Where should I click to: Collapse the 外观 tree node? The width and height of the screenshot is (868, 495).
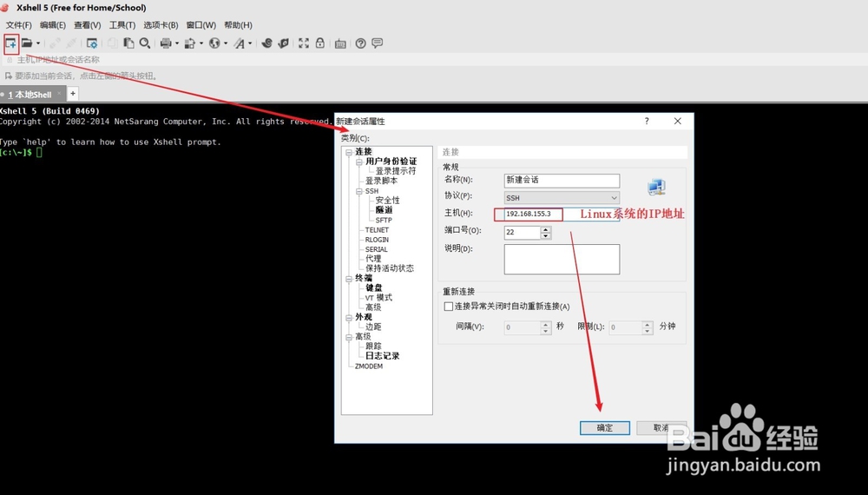tap(349, 317)
